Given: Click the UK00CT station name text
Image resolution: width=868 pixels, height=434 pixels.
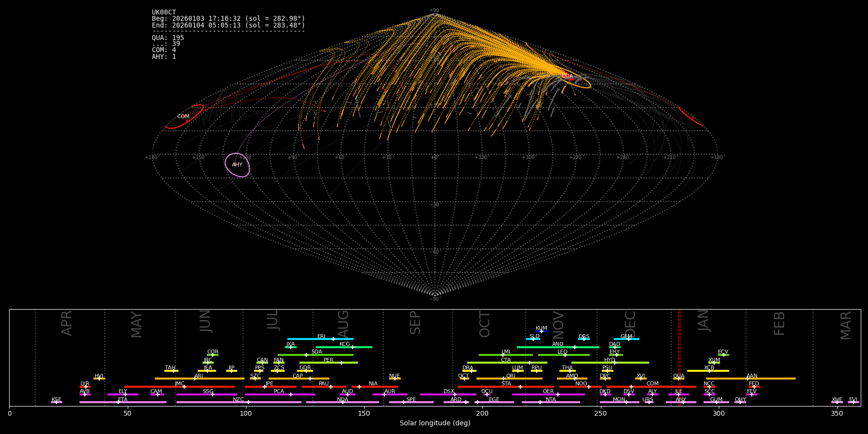Looking at the screenshot, I should click(x=164, y=13).
